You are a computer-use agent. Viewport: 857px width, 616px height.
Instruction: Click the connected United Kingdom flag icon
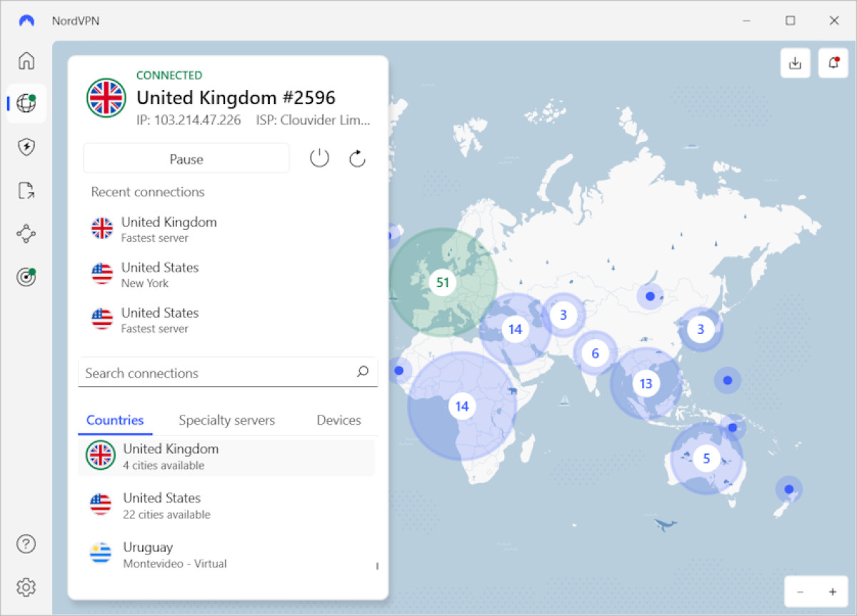click(x=106, y=98)
